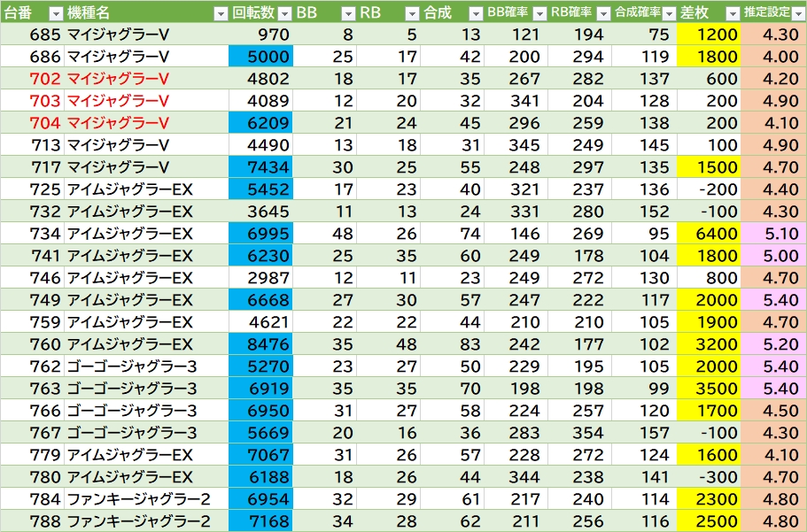The height and width of the screenshot is (532, 807).
Task: Select the 差枚 cell showing -300
Action: tap(709, 477)
